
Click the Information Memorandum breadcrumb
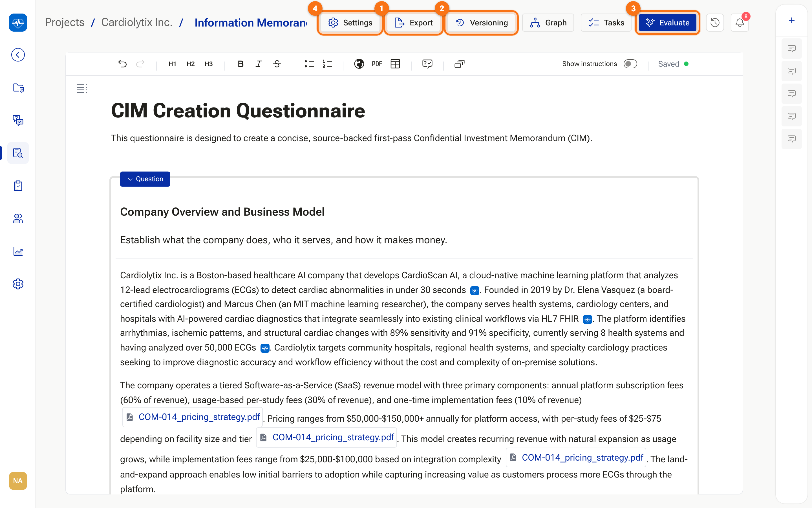tap(251, 23)
